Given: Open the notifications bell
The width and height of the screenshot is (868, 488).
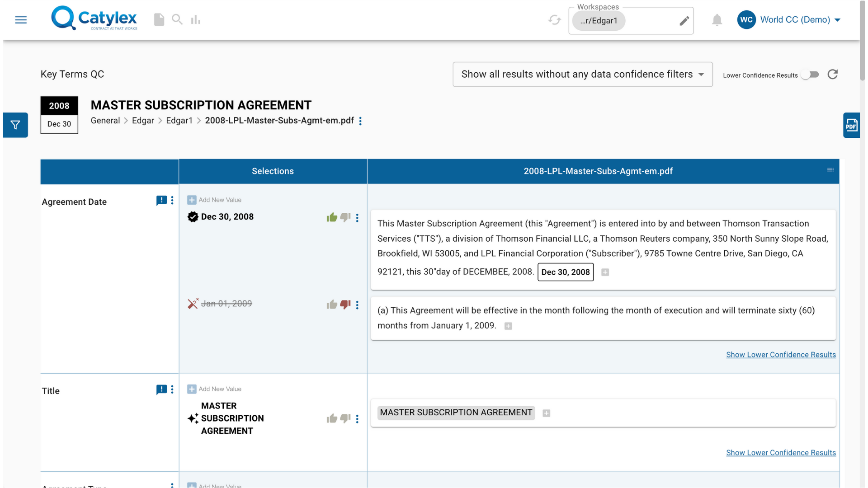Looking at the screenshot, I should (x=717, y=20).
